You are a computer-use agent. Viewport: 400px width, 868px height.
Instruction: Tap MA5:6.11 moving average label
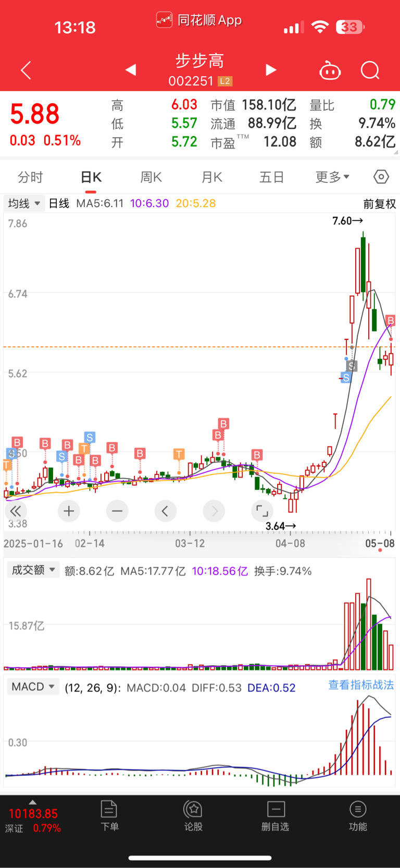click(x=100, y=203)
